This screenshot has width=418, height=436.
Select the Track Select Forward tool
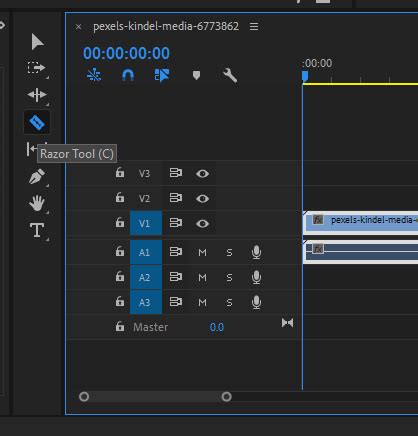click(x=36, y=68)
